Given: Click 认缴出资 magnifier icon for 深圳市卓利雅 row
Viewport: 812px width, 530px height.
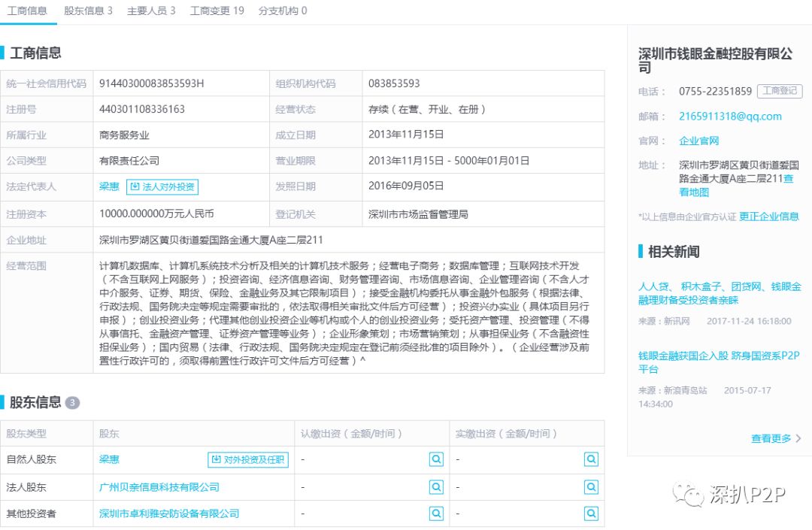Looking at the screenshot, I should (x=437, y=513).
